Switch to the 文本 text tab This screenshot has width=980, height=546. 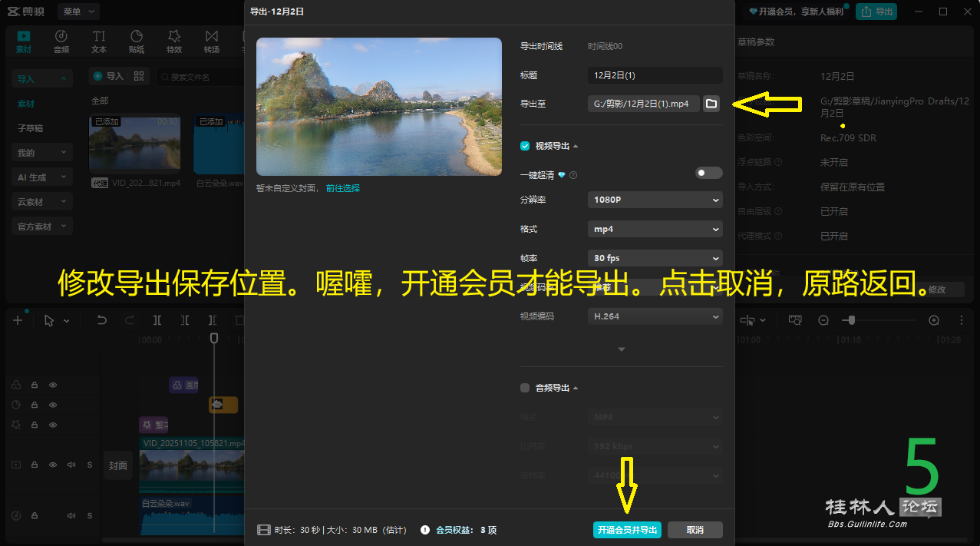pyautogui.click(x=99, y=41)
